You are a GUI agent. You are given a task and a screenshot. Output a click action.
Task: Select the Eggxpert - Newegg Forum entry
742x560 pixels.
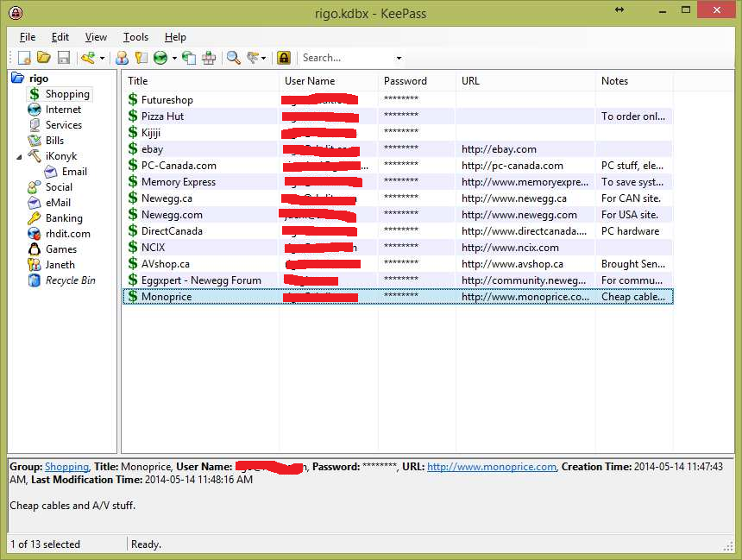(201, 280)
